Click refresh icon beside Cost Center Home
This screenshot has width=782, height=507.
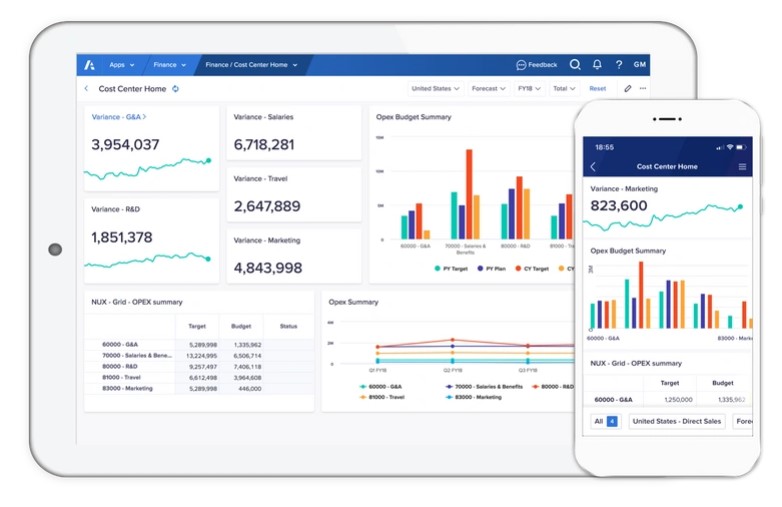[176, 89]
